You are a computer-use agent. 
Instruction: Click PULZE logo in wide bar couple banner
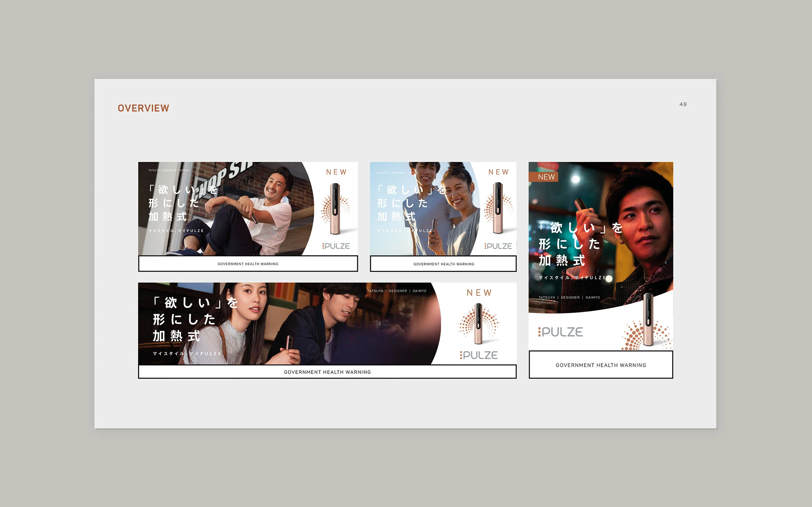point(479,355)
